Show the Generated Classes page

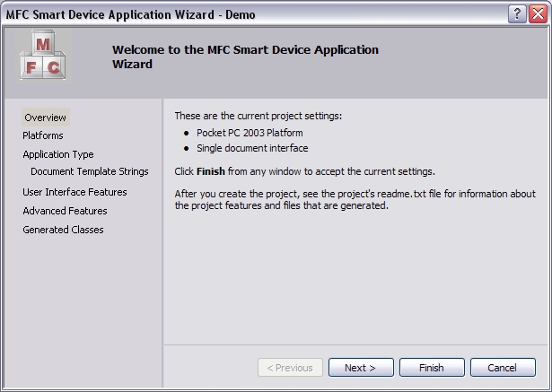coord(63,230)
